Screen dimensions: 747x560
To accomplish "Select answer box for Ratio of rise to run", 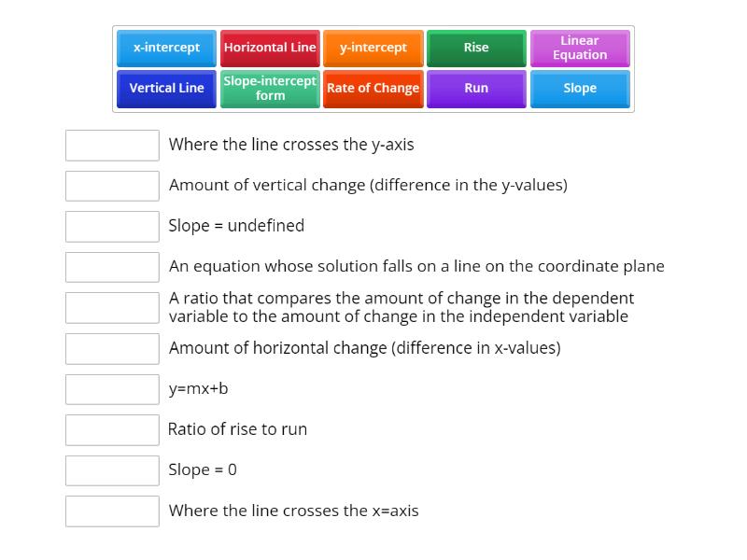I will tap(112, 430).
